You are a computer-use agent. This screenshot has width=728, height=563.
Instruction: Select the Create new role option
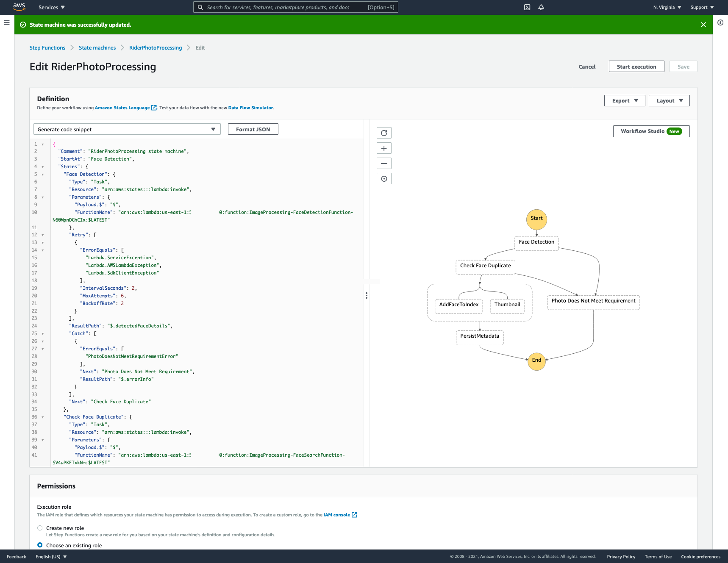click(x=40, y=528)
